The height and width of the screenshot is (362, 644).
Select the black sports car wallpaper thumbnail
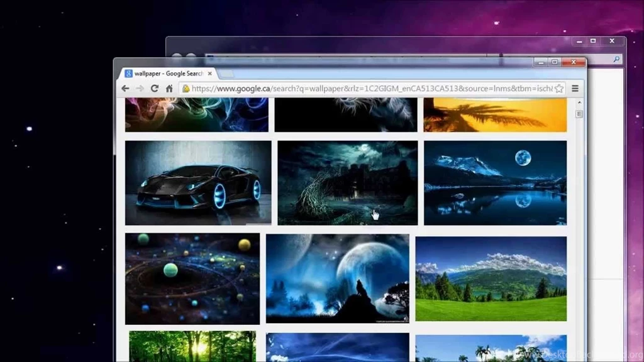click(197, 182)
